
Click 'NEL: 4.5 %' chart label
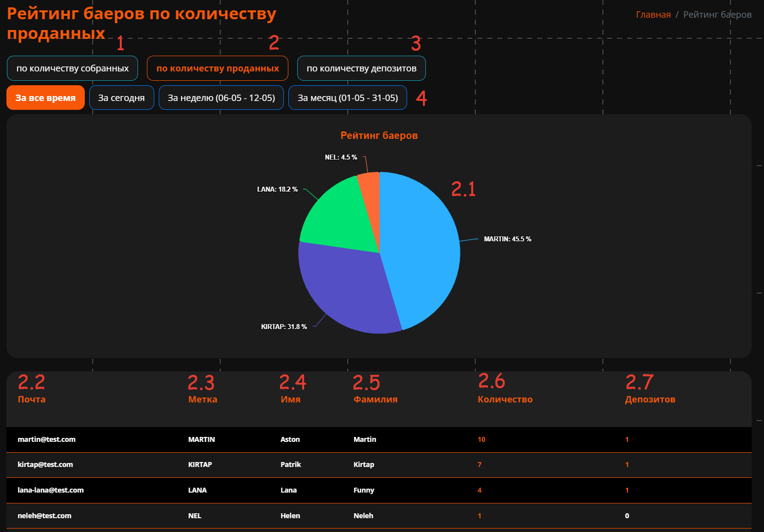(341, 157)
